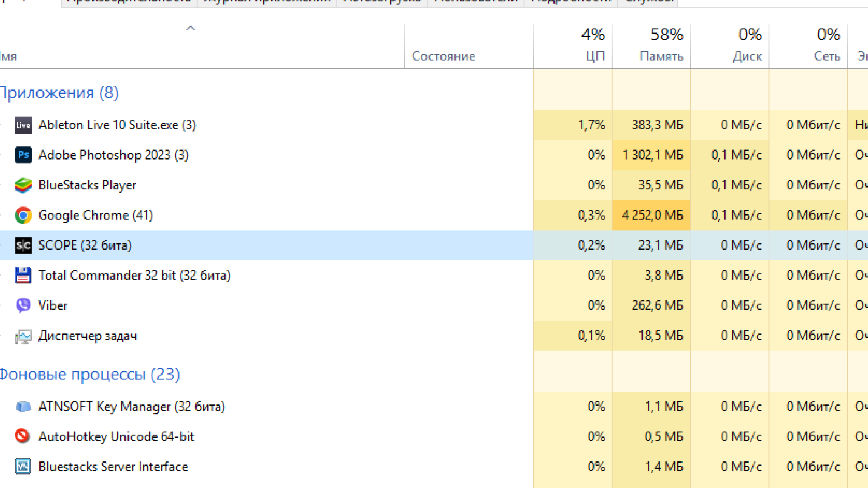868x488 pixels.
Task: Click the Viber process icon
Action: 23,305
